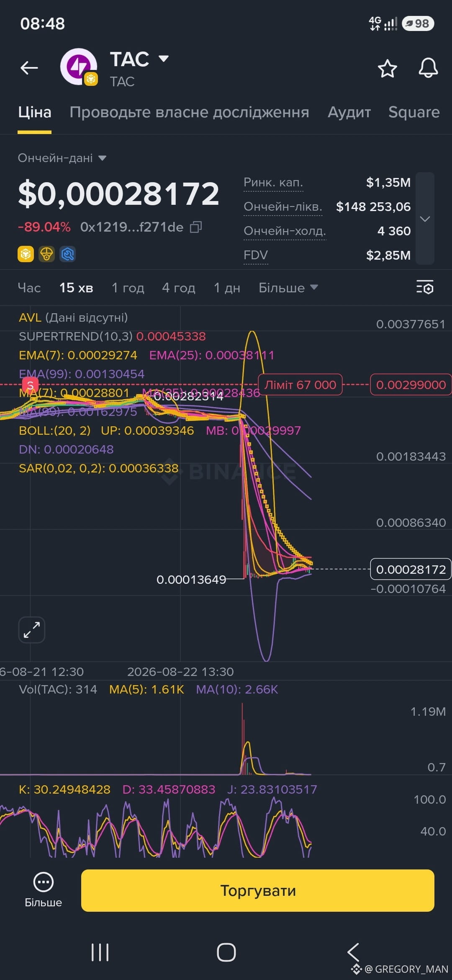Tap the 0.00299000 limit price tag

click(x=411, y=384)
